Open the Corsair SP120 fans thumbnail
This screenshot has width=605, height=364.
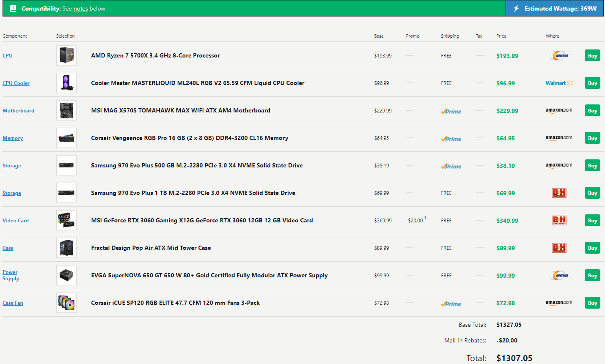66,303
